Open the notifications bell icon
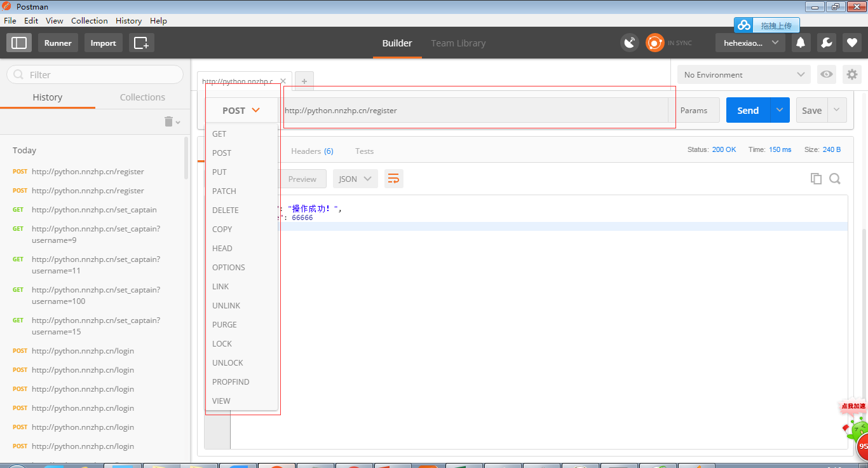The width and height of the screenshot is (868, 468). coord(801,43)
